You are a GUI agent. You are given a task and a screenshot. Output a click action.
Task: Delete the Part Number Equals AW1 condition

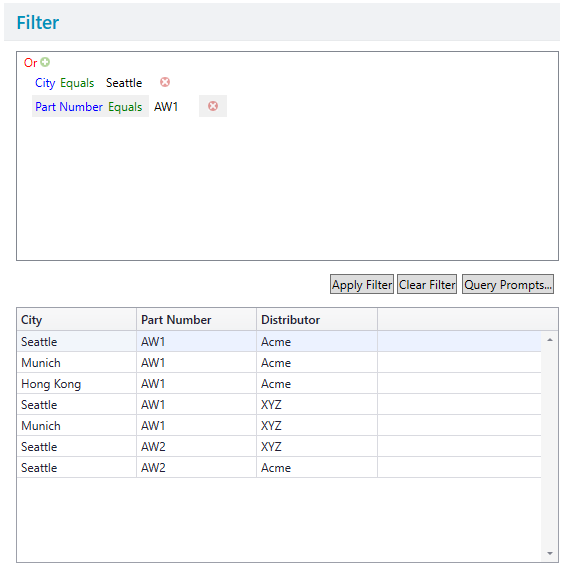tap(213, 106)
